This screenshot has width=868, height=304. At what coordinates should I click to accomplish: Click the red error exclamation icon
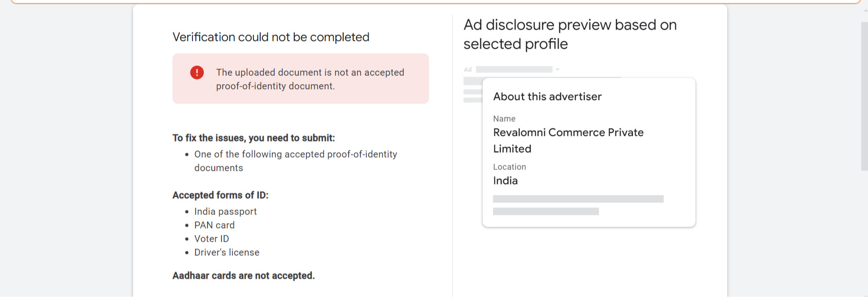(x=197, y=73)
